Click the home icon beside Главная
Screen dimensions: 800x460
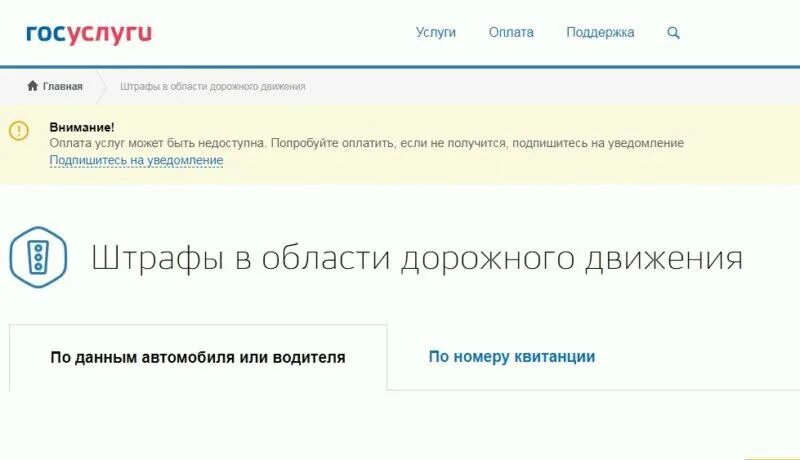point(33,86)
